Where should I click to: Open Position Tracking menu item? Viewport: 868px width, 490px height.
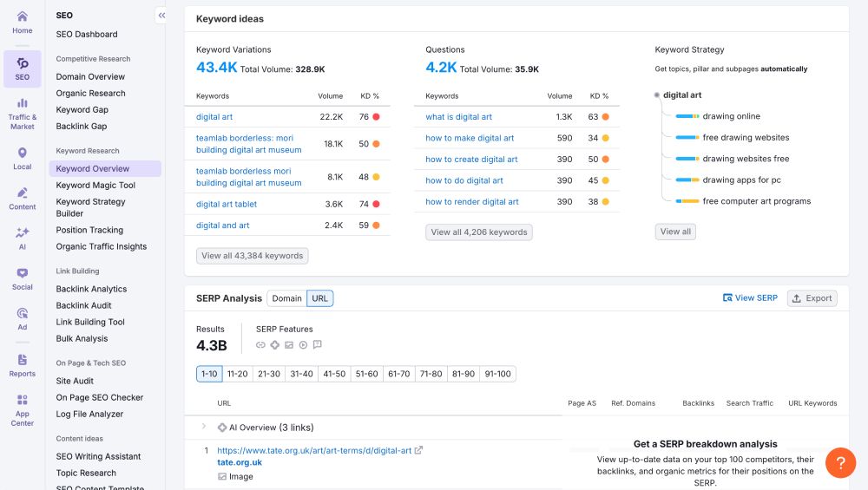pos(89,230)
